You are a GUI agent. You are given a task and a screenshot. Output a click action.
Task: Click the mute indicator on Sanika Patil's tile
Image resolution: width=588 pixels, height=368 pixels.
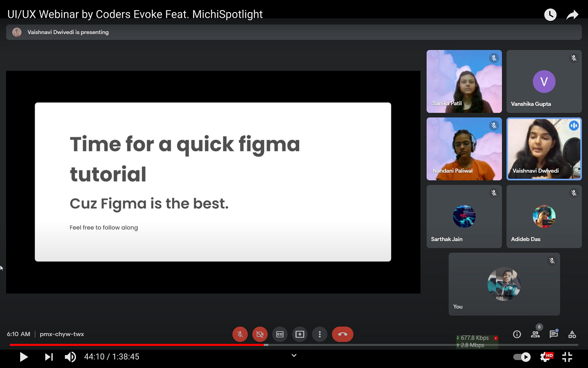[x=494, y=58]
